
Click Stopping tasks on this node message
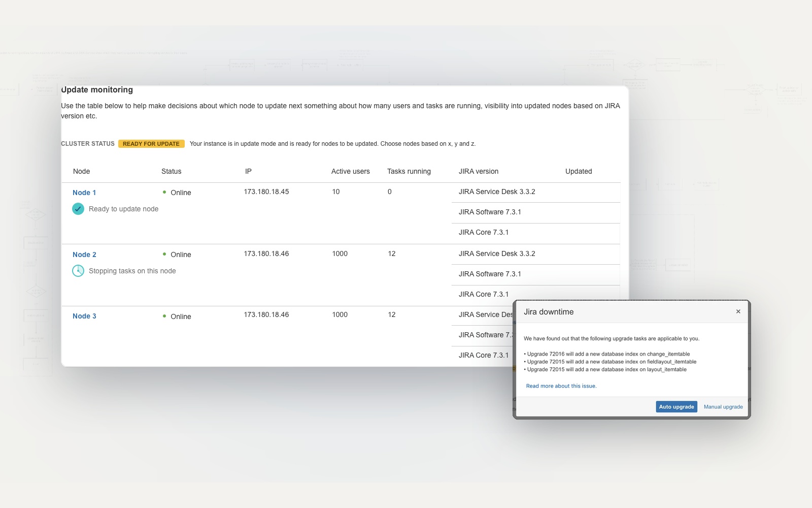tap(132, 271)
